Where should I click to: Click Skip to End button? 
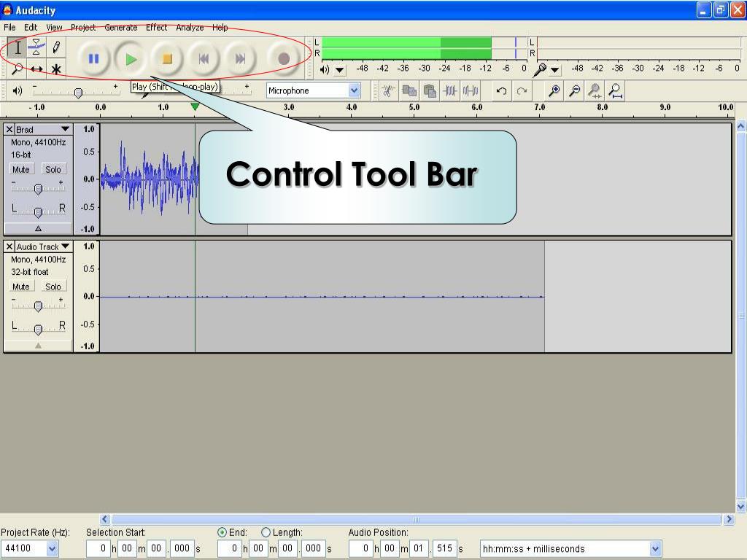coord(240,58)
